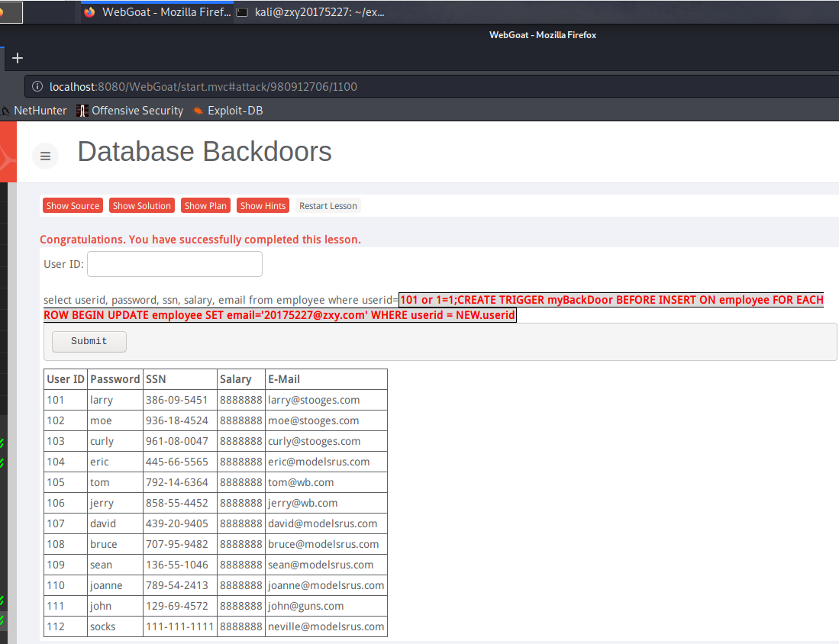The image size is (839, 644).
Task: Open the Offensive Security bookmark
Action: coord(130,111)
